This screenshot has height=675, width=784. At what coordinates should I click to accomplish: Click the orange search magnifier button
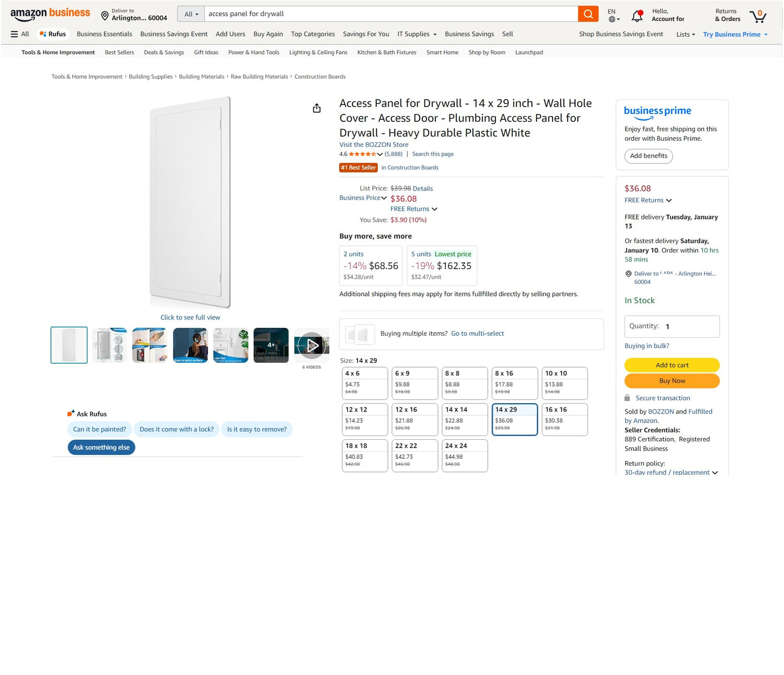pyautogui.click(x=588, y=14)
